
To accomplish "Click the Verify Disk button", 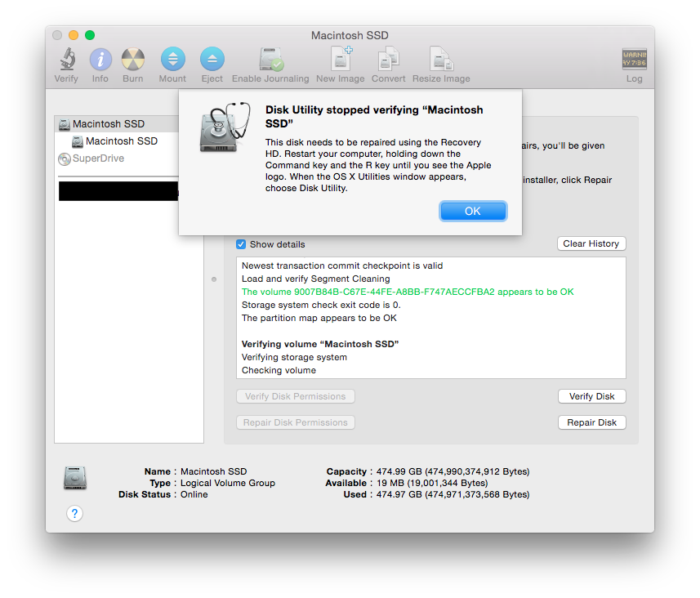I will click(591, 396).
